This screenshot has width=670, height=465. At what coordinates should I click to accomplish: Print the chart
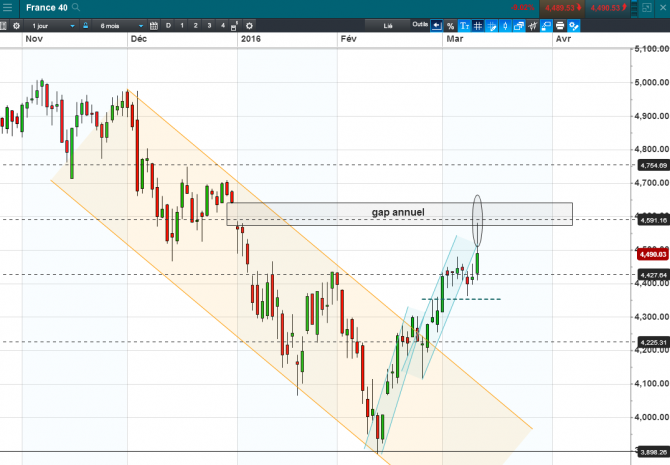(560, 26)
